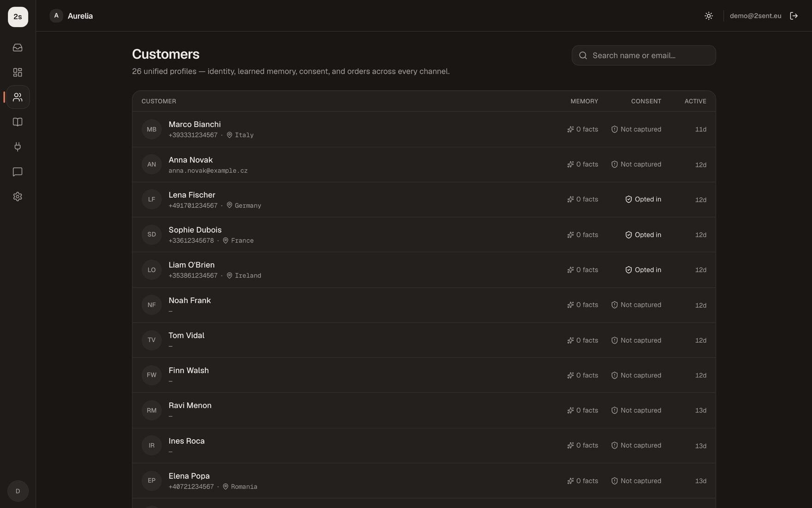Open Noah Frank's customer row
Image resolution: width=812 pixels, height=508 pixels.
[424, 305]
